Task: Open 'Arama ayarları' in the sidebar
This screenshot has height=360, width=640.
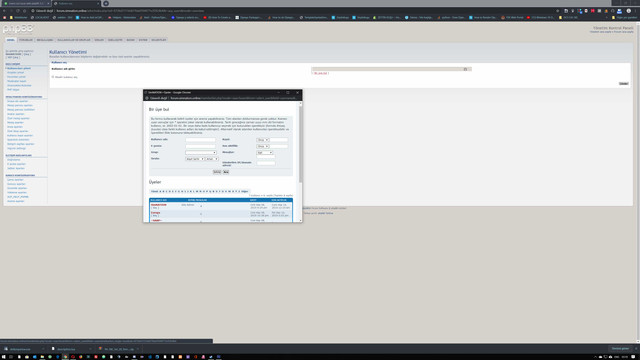Action: (x=16, y=201)
